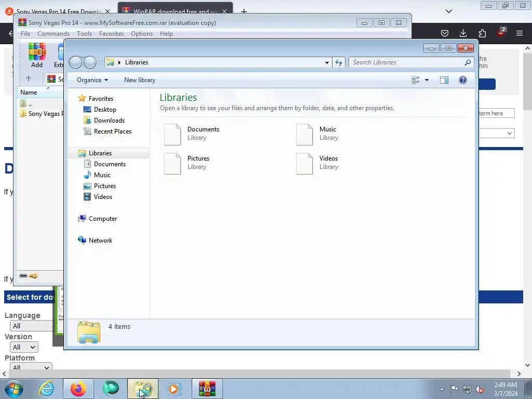Open a new Firefox tab with plus
The height and width of the screenshot is (399, 532).
click(244, 11)
